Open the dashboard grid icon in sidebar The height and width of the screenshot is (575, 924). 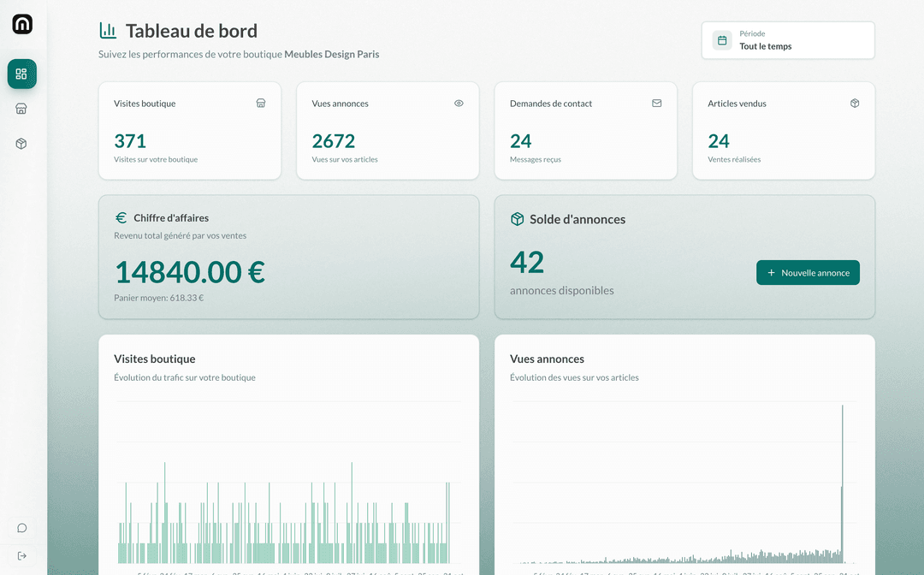pos(22,74)
